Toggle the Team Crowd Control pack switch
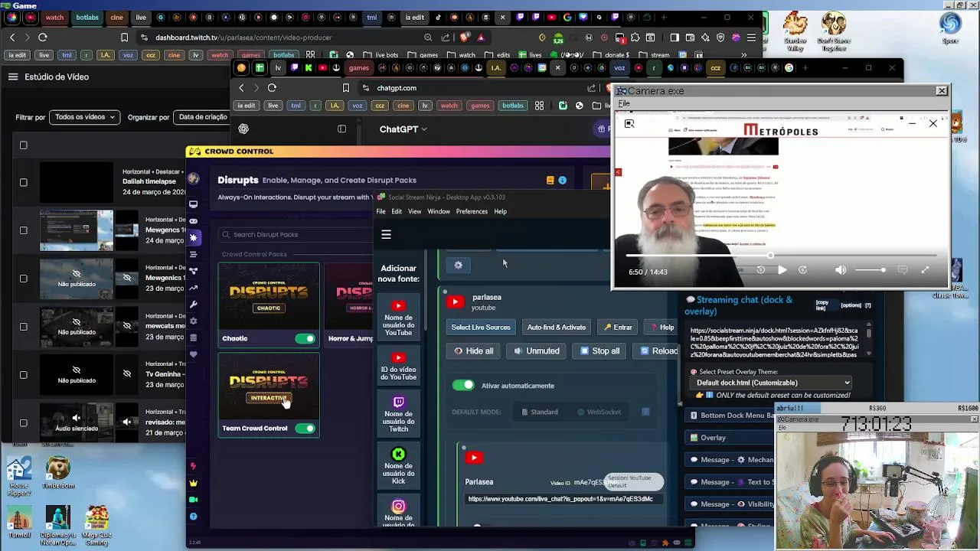Image resolution: width=980 pixels, height=551 pixels. pos(305,429)
